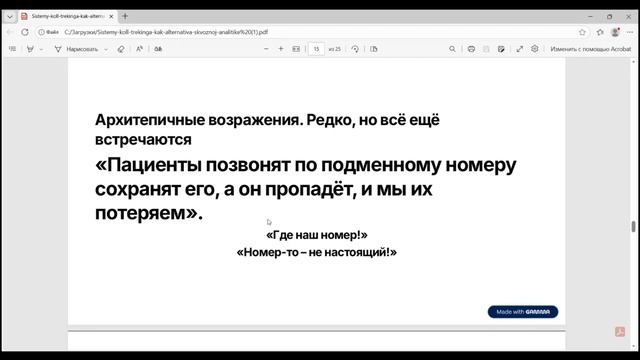Click the text «Номер-то – не настоящий!»
Screen dimensions: 640x360
coord(317,252)
